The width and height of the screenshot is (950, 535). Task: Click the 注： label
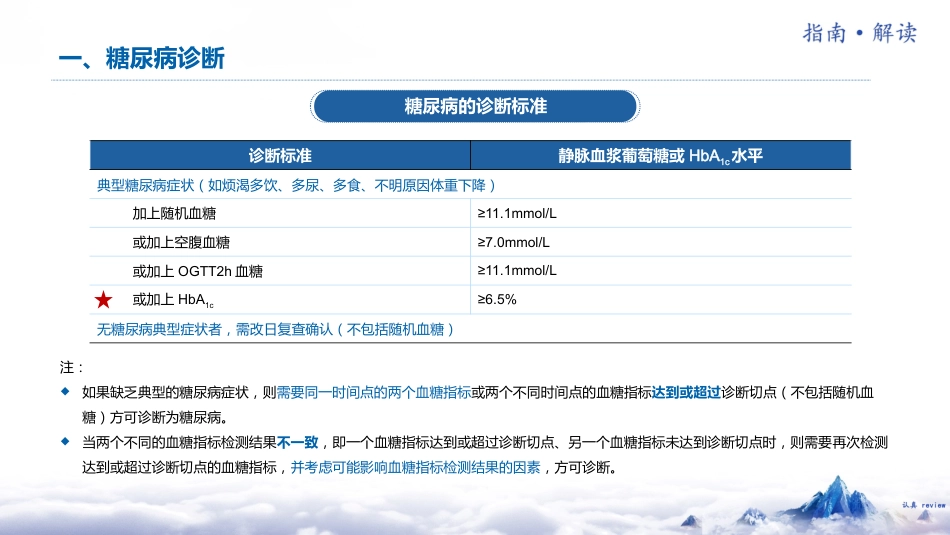point(71,367)
